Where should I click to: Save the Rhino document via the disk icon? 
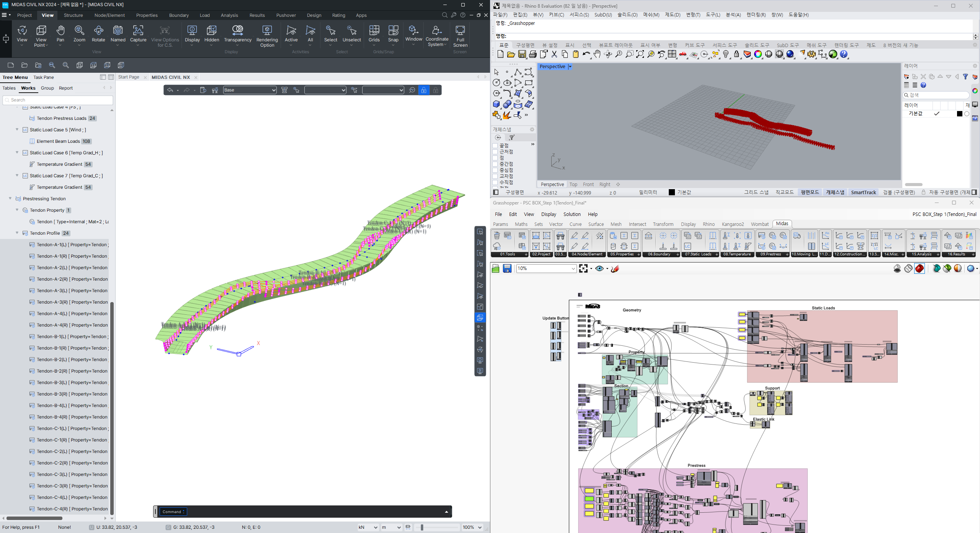click(522, 54)
